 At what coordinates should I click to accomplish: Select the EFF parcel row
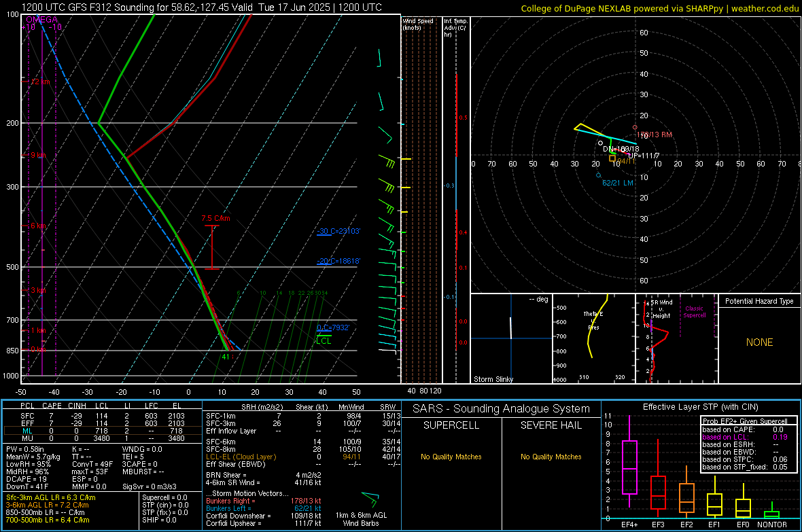103,423
